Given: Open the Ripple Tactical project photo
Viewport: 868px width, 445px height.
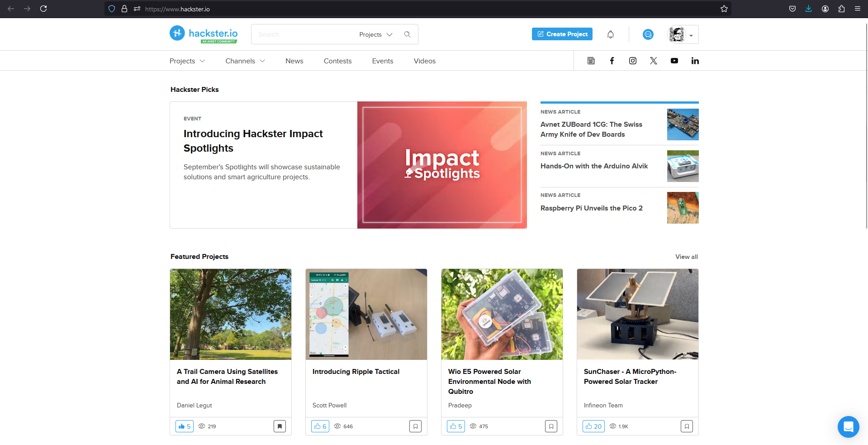Looking at the screenshot, I should (366, 314).
